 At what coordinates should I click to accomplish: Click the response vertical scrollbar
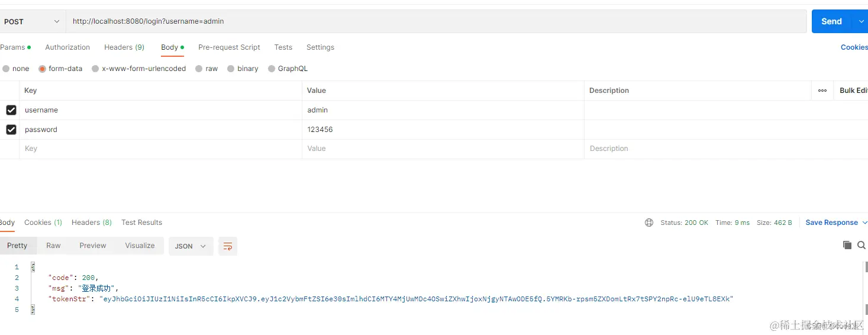(x=866, y=287)
